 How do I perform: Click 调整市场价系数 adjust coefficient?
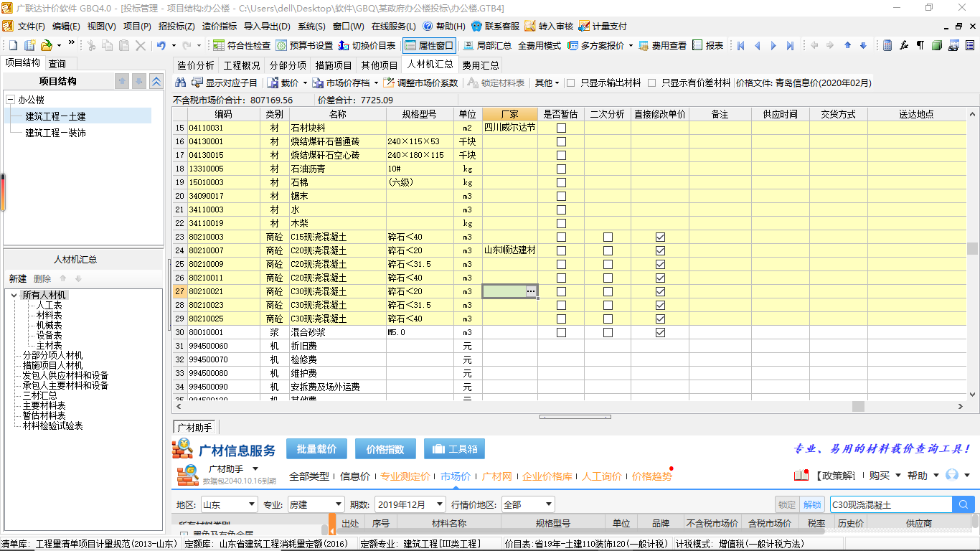(421, 83)
